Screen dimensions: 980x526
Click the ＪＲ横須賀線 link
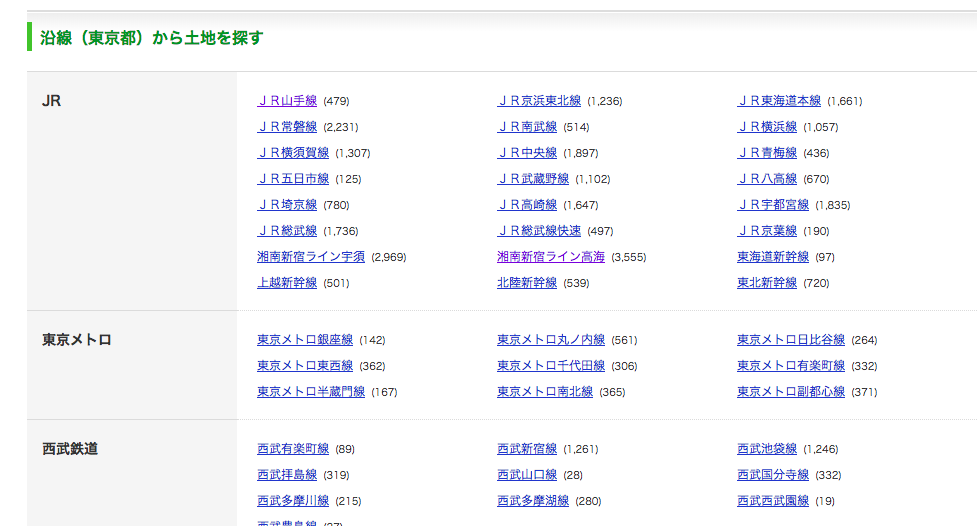pyautogui.click(x=293, y=153)
